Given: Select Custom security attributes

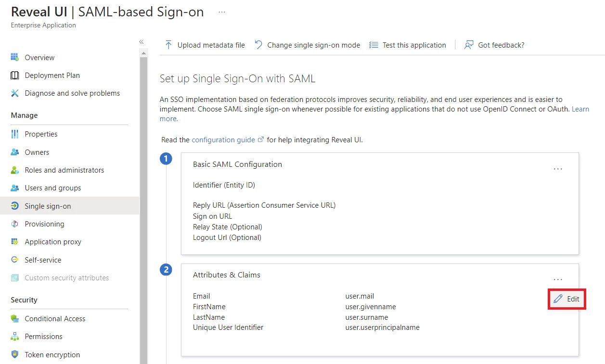Looking at the screenshot, I should coord(69,278).
